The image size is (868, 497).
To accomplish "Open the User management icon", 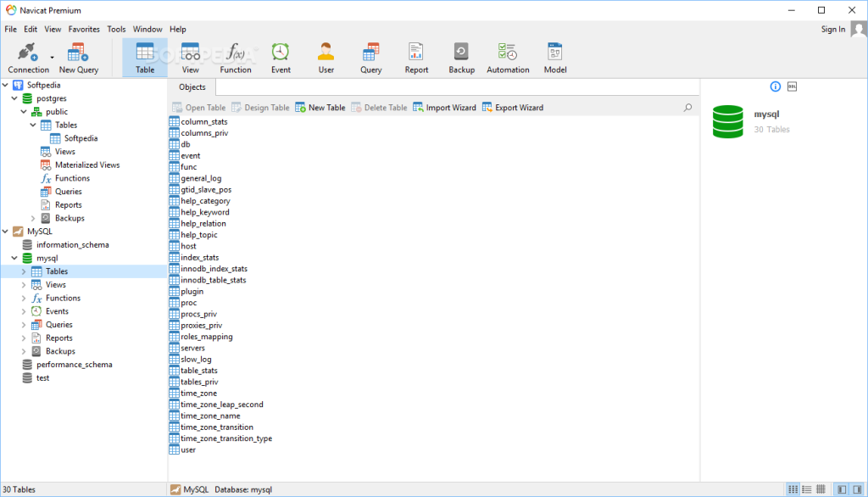I will coord(326,58).
